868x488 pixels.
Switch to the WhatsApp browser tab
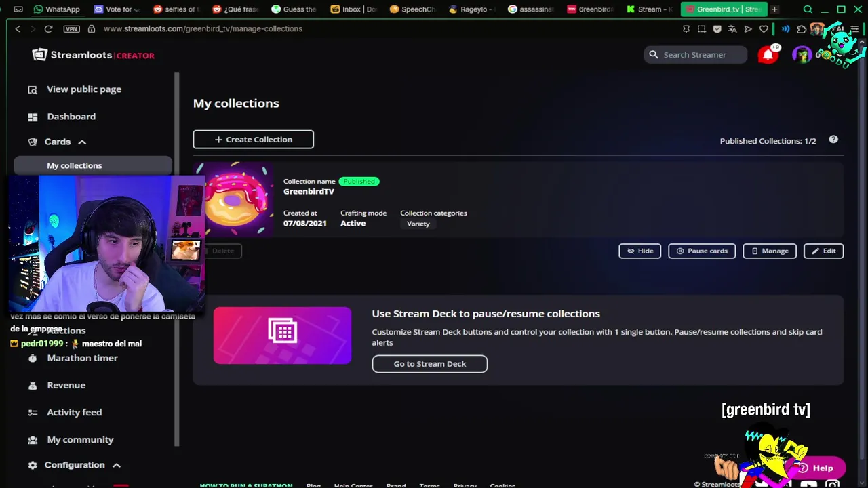click(57, 9)
